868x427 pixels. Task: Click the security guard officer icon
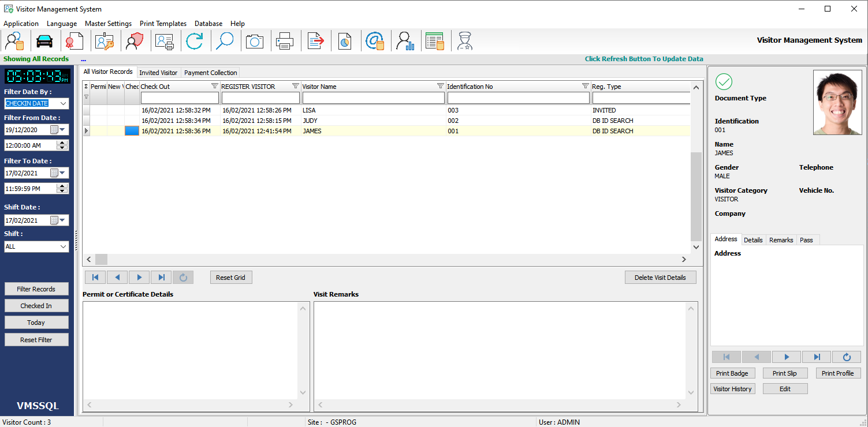(x=465, y=42)
